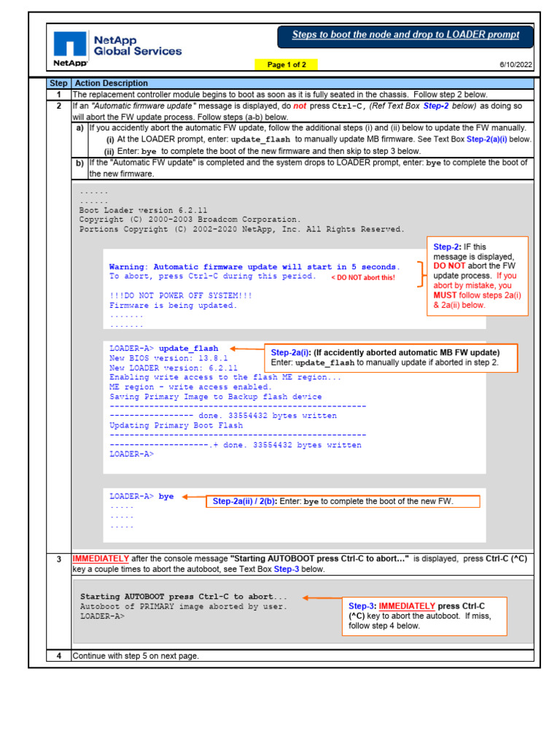Click the title 'Steps to boot the node and drop to LOADER prompt'
Viewport: 560px width, 747px height.
405,35
